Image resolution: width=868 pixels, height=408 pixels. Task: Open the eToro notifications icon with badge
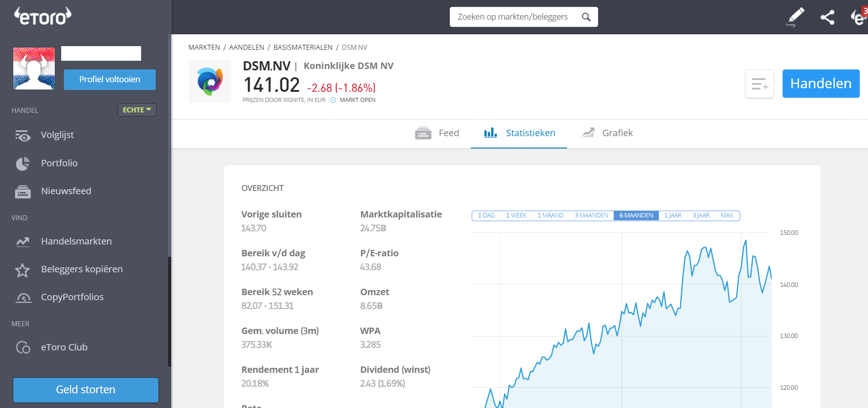coord(859,16)
